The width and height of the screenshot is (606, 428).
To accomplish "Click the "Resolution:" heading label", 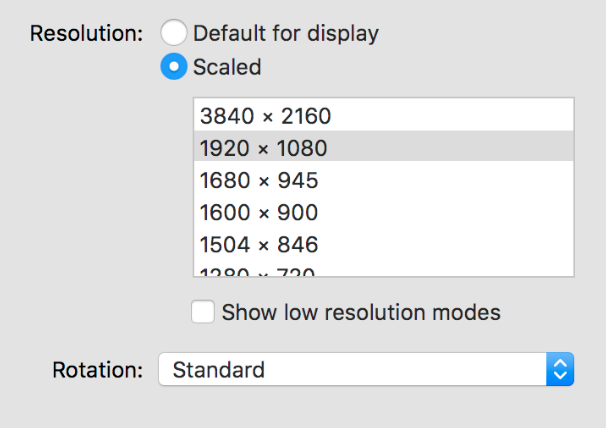I will (87, 33).
